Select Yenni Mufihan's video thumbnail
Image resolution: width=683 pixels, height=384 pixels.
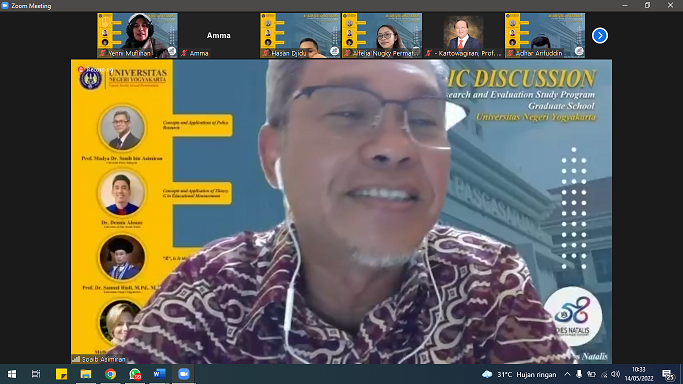pyautogui.click(x=137, y=35)
